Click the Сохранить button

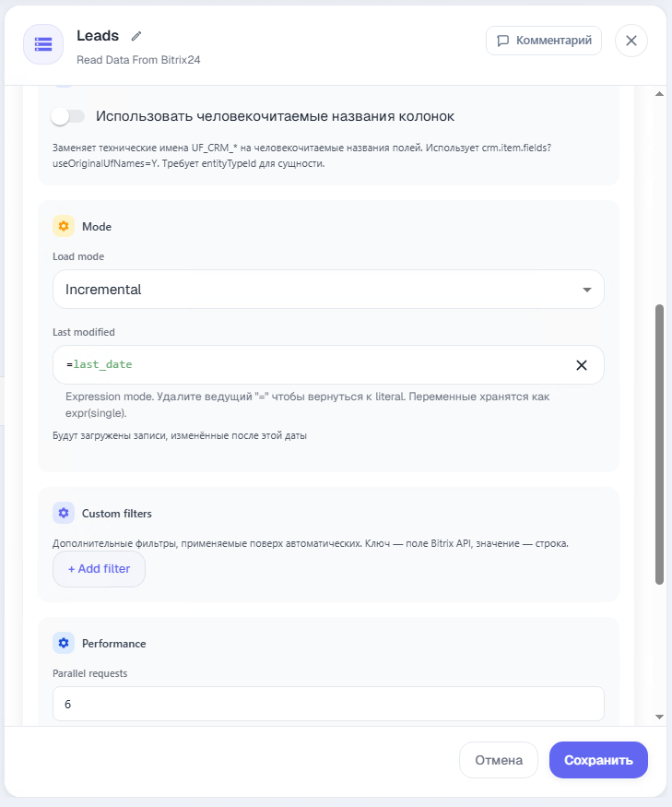point(598,760)
